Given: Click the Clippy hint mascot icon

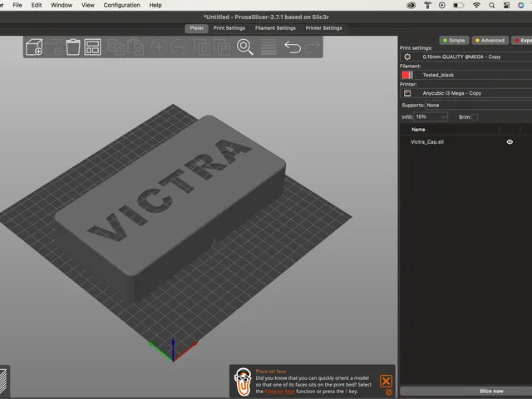Looking at the screenshot, I should pyautogui.click(x=244, y=382).
